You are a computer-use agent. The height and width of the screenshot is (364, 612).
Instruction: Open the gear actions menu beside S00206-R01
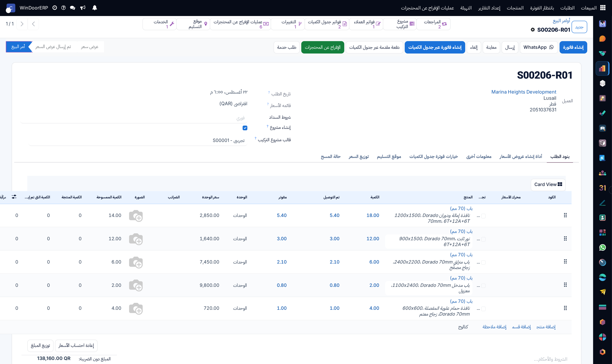click(x=532, y=30)
